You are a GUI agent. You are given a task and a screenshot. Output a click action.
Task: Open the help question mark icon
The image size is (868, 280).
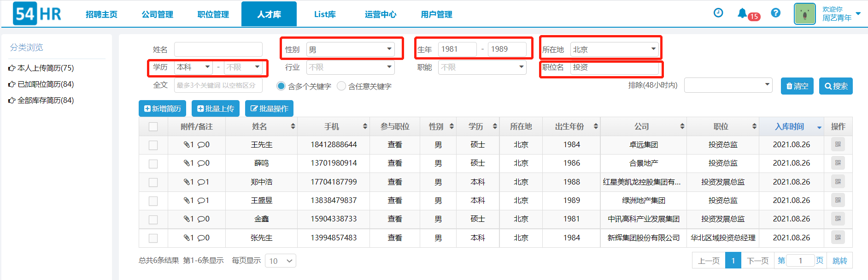coord(776,13)
